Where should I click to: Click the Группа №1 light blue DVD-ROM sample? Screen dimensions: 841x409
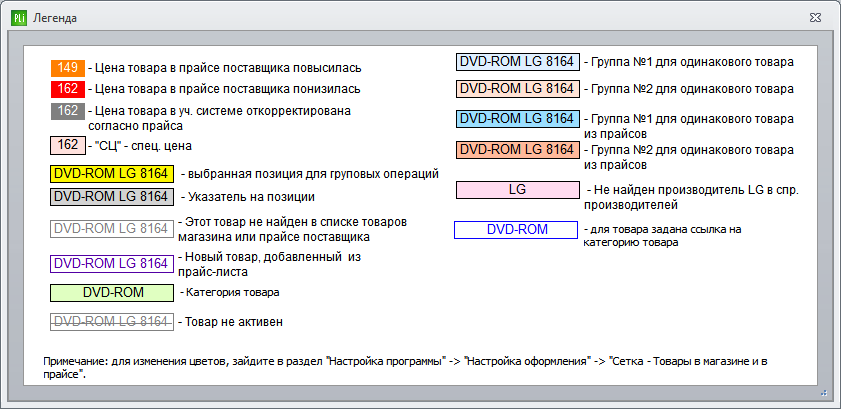coord(518,62)
